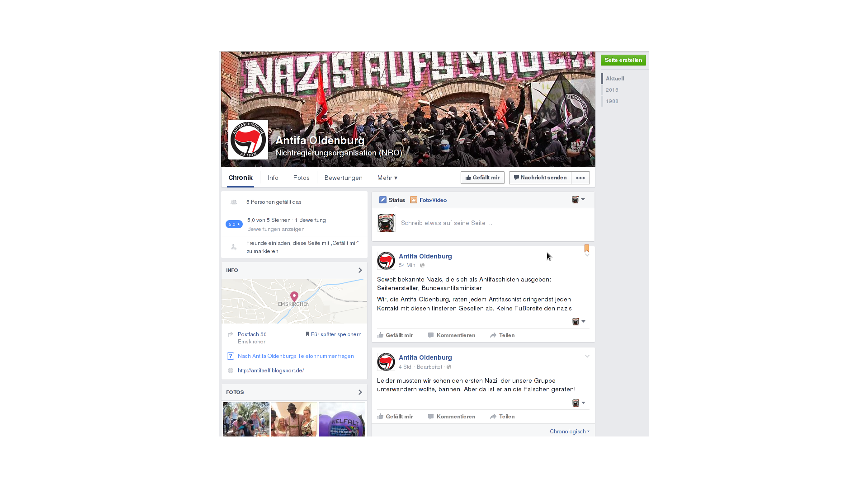Click the Seite erstellen button
868x488 pixels.
tap(623, 60)
